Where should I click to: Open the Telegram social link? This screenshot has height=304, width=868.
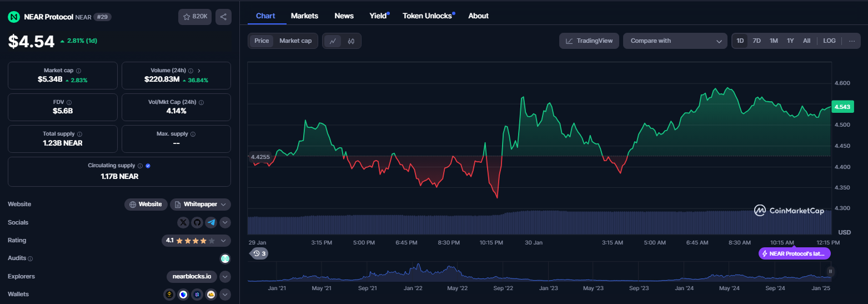point(211,222)
